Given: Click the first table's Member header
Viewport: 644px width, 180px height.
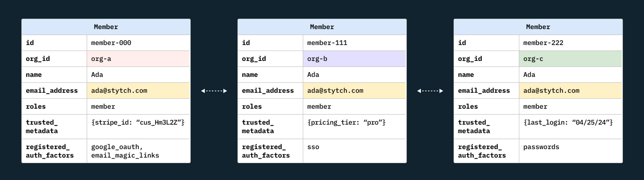Looking at the screenshot, I should (106, 27).
